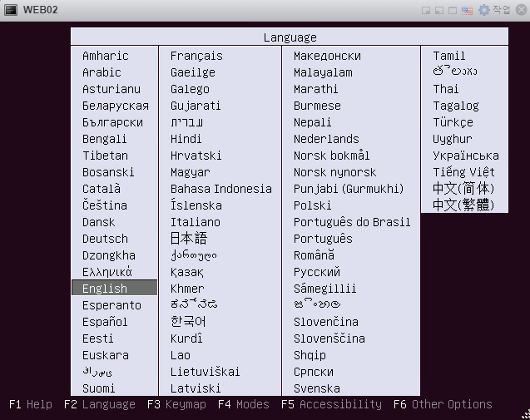Select Nederlands language
Viewport: 530px width, 420px height.
click(326, 139)
